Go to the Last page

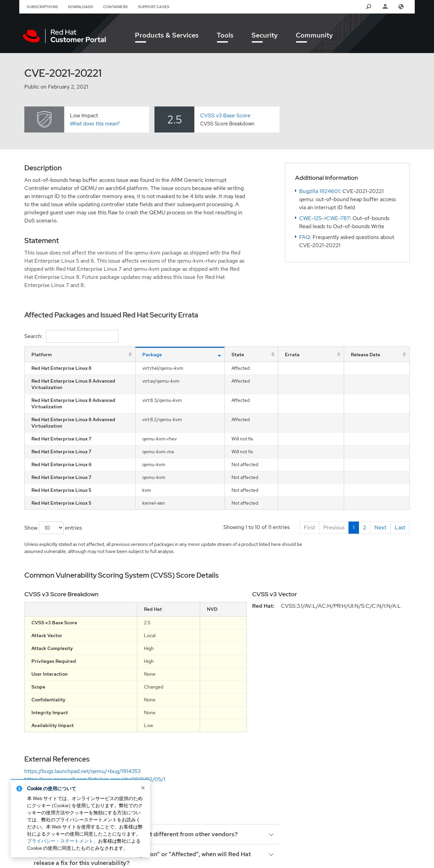[400, 528]
